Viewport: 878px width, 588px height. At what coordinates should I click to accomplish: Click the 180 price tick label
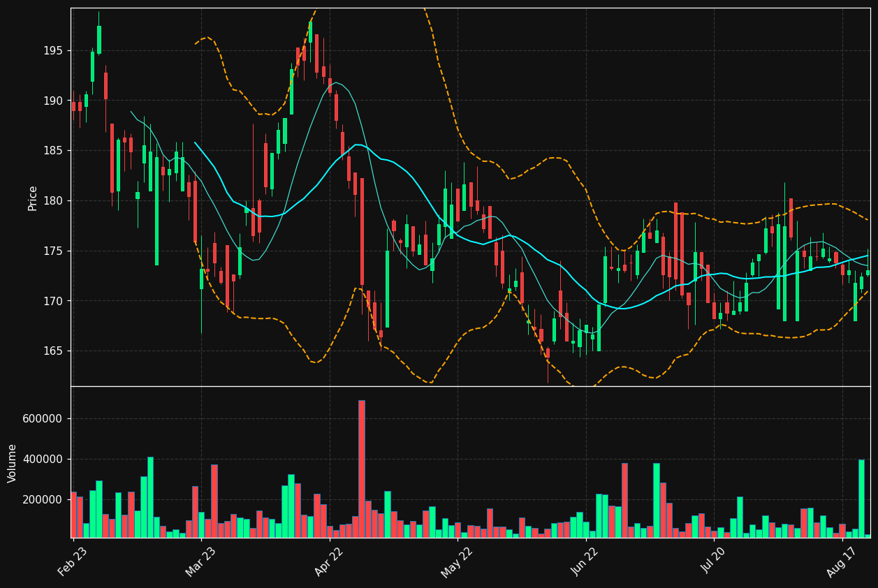(x=54, y=201)
